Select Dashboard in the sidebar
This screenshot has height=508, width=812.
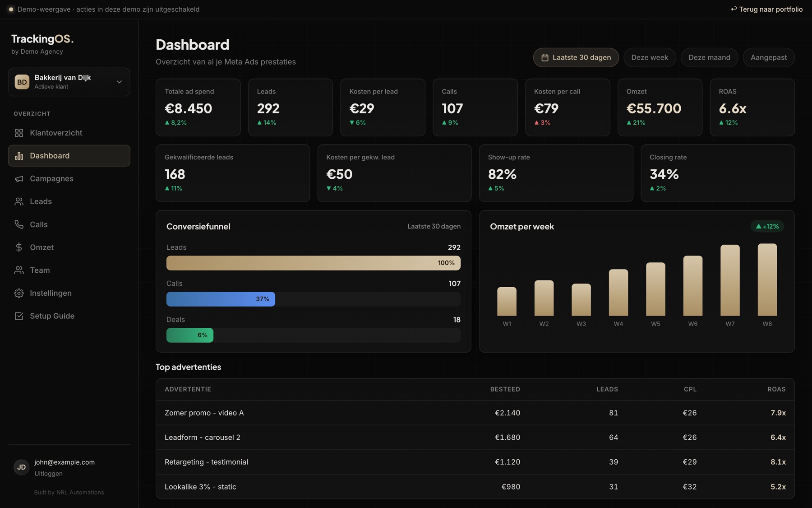click(69, 156)
